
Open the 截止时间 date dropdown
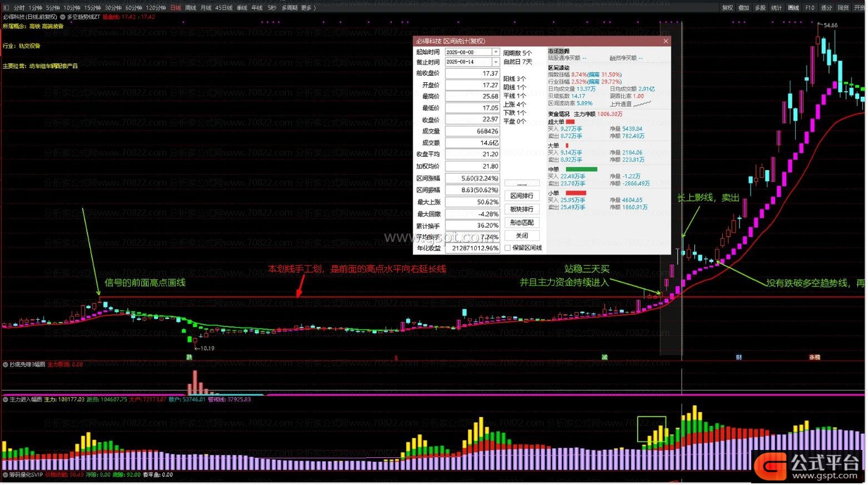pyautogui.click(x=495, y=62)
